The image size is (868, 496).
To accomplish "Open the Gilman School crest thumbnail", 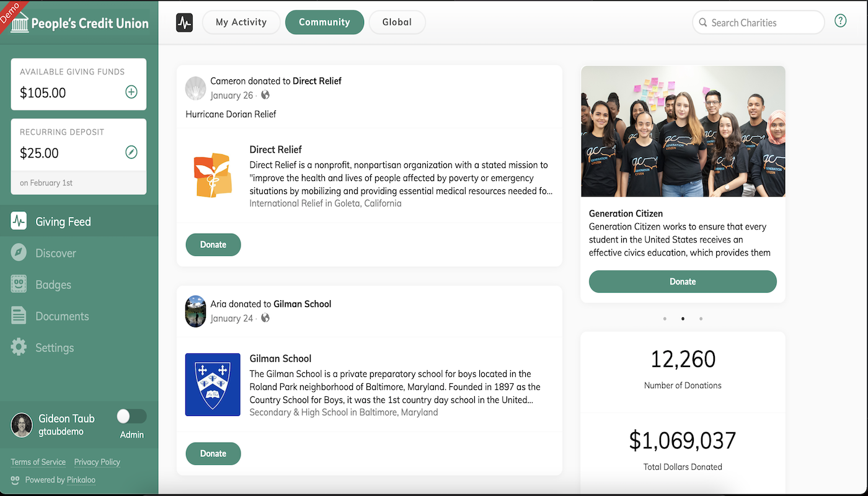I will [213, 384].
